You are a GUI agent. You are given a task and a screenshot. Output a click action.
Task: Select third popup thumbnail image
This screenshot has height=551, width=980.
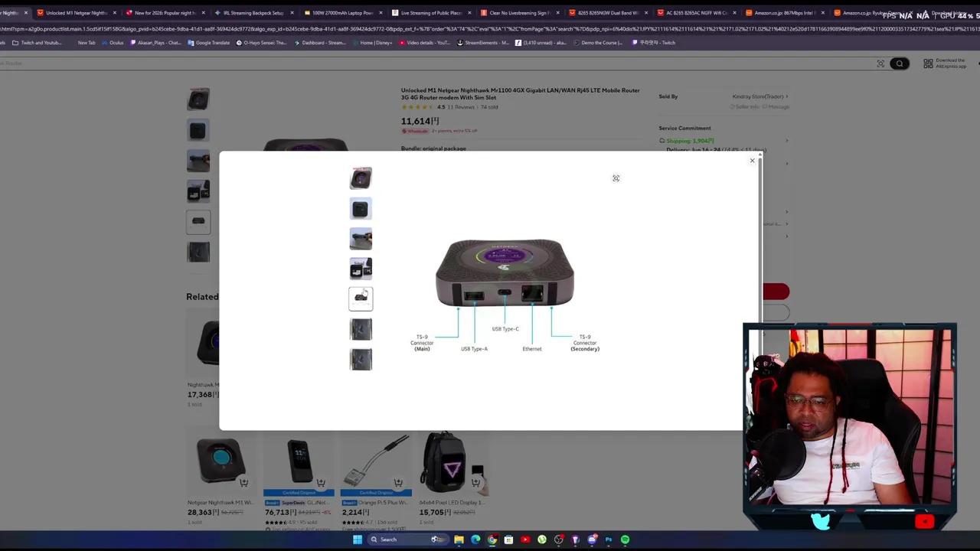click(361, 239)
